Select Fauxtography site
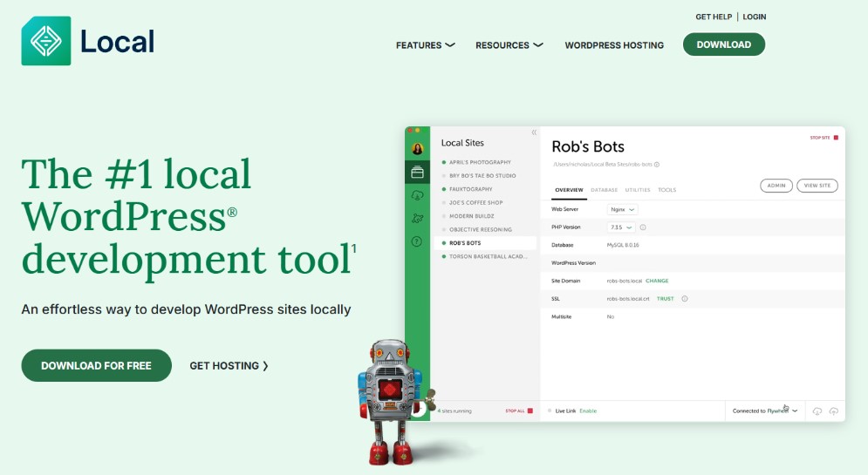Viewport: 868px width, 475px height. click(470, 189)
